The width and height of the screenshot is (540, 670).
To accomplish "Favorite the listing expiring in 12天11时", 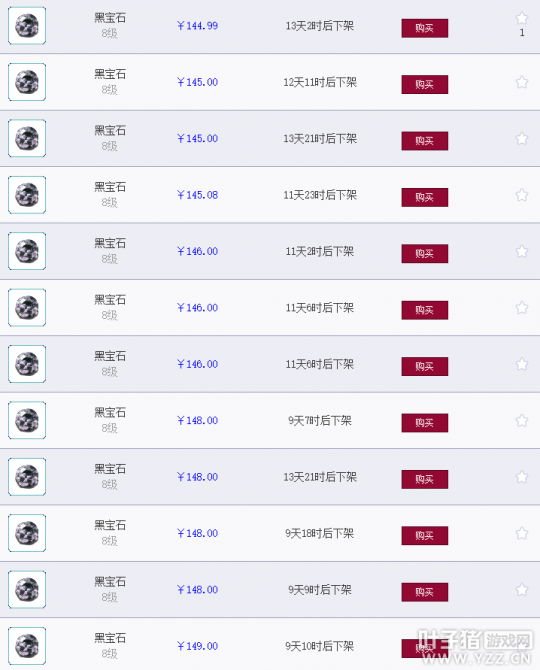I will (x=522, y=82).
